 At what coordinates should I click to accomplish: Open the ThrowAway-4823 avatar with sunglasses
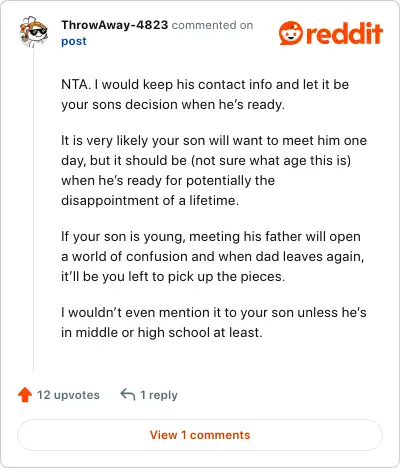pos(34,32)
